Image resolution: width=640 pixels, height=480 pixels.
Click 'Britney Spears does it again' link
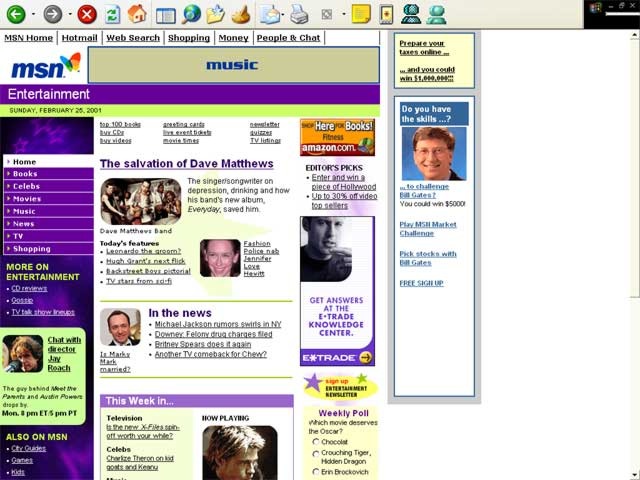[203, 344]
